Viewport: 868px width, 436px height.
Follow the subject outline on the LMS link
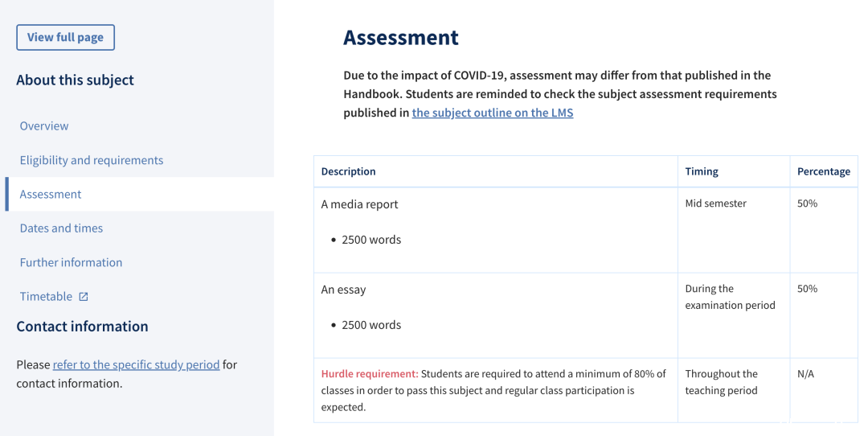(x=492, y=113)
